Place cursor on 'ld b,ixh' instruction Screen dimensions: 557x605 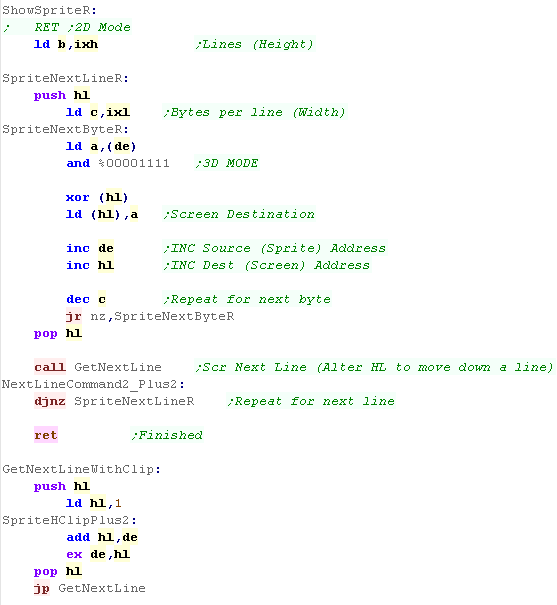click(x=66, y=44)
